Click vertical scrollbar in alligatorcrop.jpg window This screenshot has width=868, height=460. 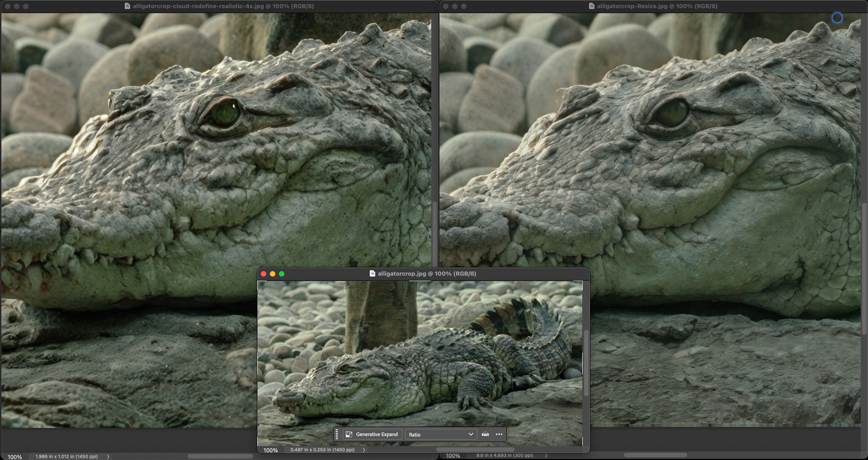[586, 361]
